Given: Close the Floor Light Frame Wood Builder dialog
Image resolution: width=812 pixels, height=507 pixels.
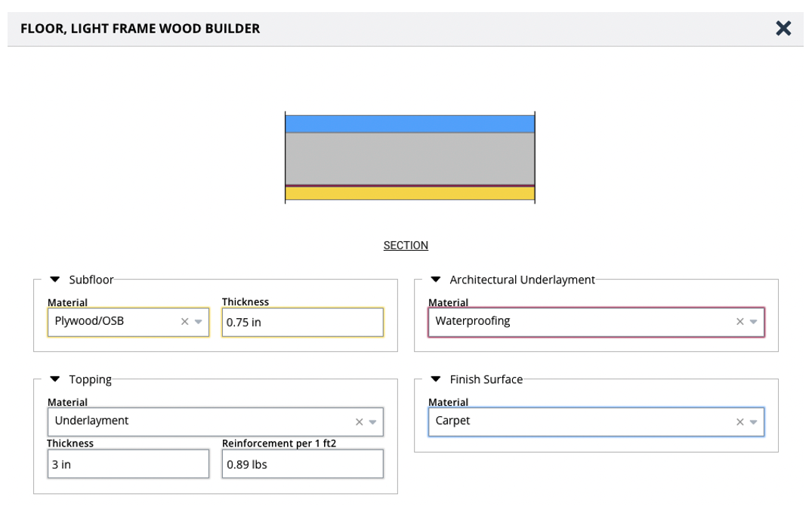Looking at the screenshot, I should click(783, 29).
